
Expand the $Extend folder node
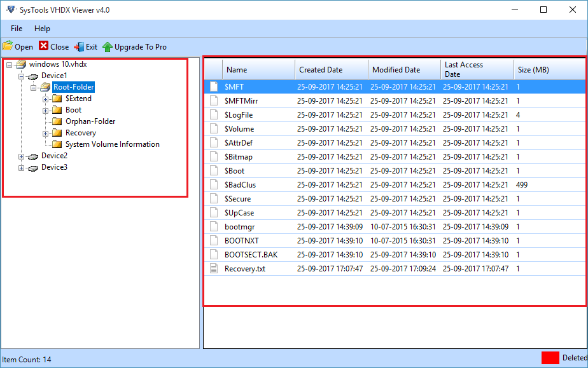(x=45, y=100)
